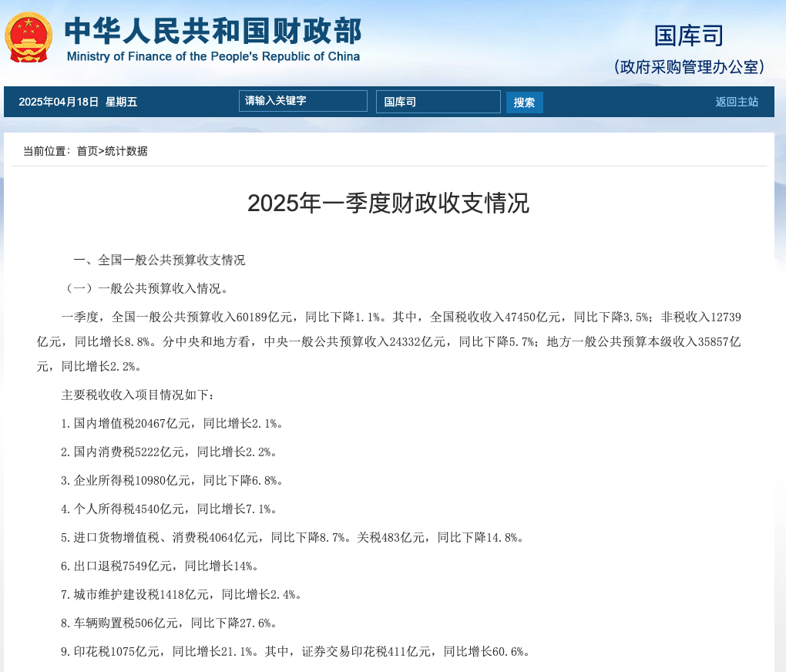Open 首页 in the breadcrumb

[87, 151]
